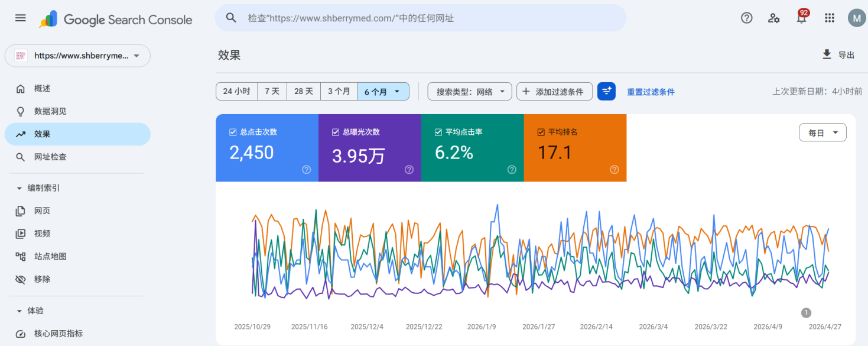Click the Pages documents icon
This screenshot has width=868, height=346.
21,211
